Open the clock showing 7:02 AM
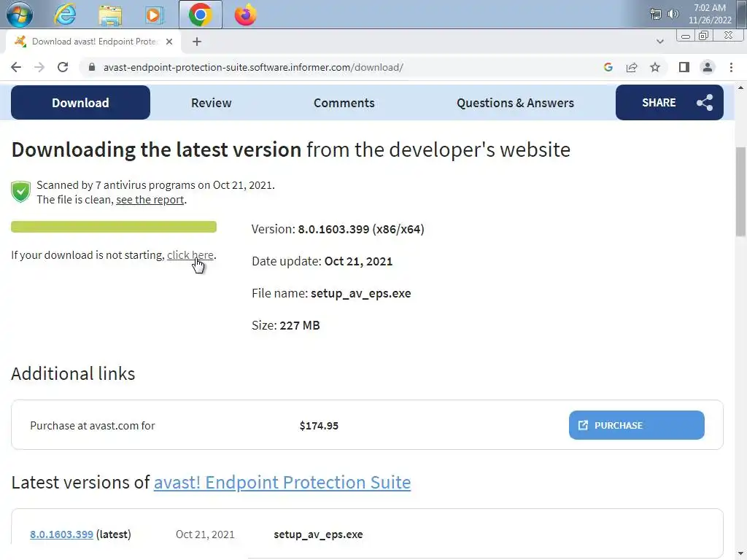The image size is (747, 560). 710,14
